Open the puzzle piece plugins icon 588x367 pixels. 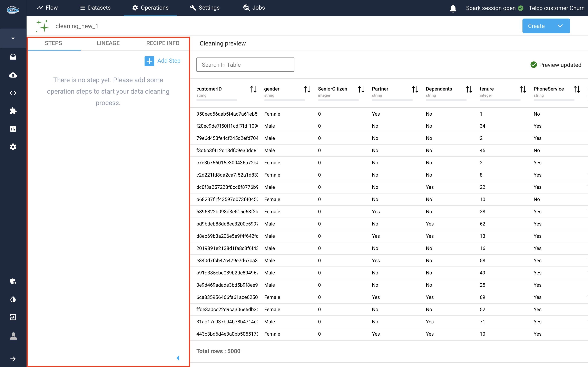tap(13, 111)
